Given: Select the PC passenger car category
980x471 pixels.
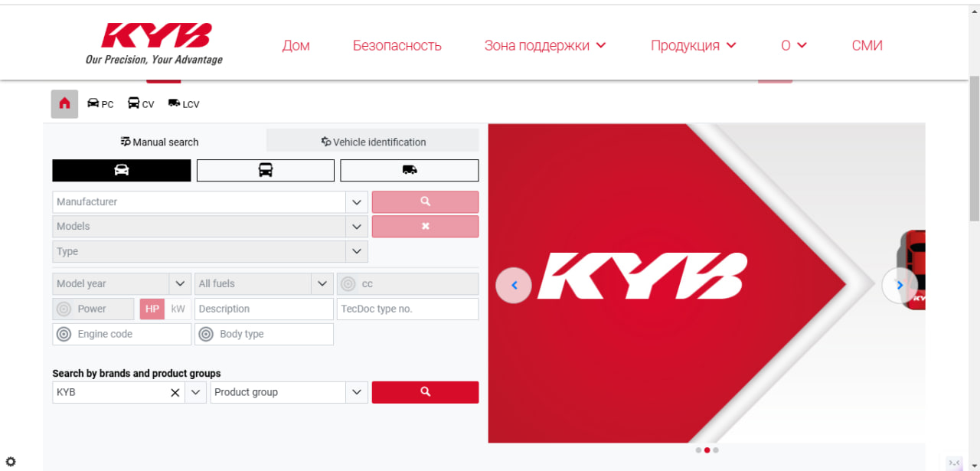Looking at the screenshot, I should pyautogui.click(x=100, y=104).
